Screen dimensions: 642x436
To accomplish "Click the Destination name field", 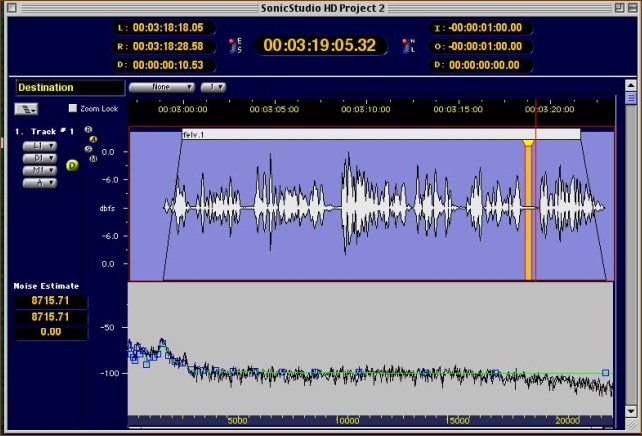I will click(70, 88).
